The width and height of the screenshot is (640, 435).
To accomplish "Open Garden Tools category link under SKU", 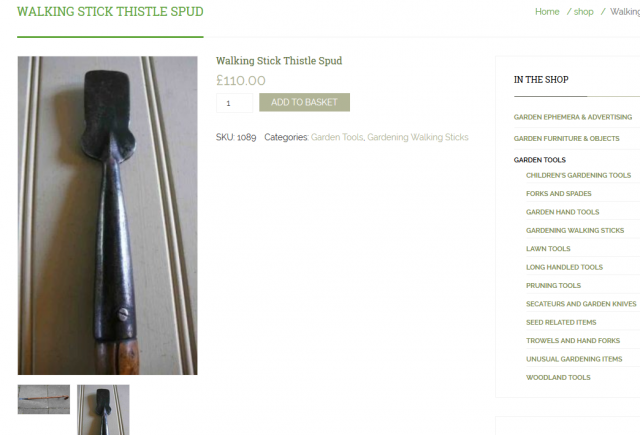I will tap(337, 137).
